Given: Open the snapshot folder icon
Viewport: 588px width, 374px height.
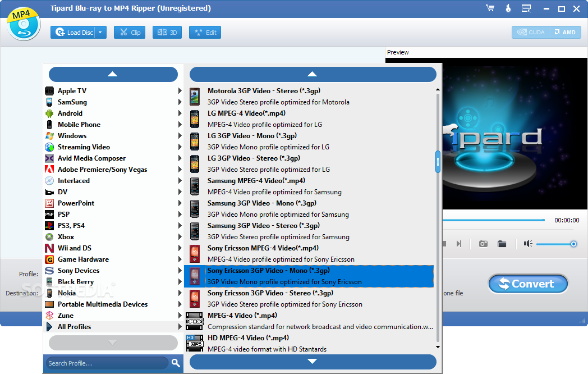Looking at the screenshot, I should tap(502, 244).
